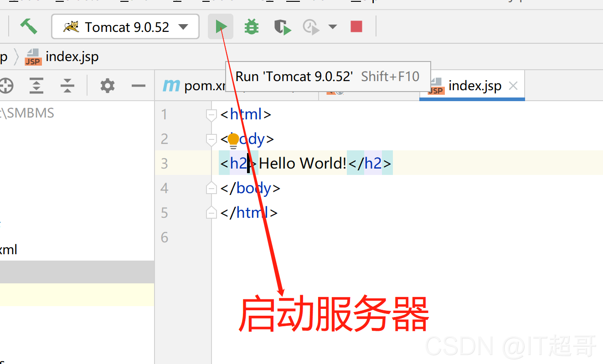
Task: Toggle fold marker at closing body tag line 4
Action: coord(211,188)
